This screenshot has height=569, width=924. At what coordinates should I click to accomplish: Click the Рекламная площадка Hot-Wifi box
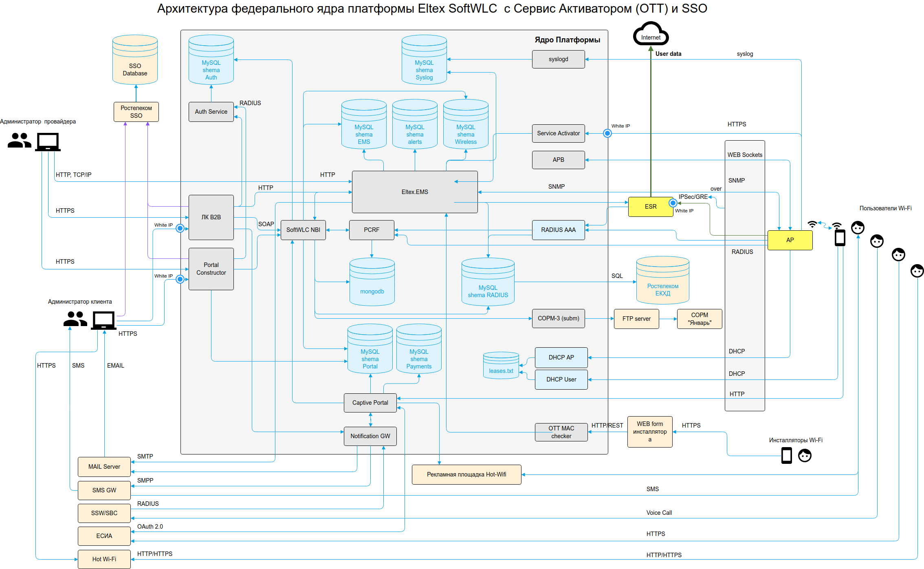(466, 474)
